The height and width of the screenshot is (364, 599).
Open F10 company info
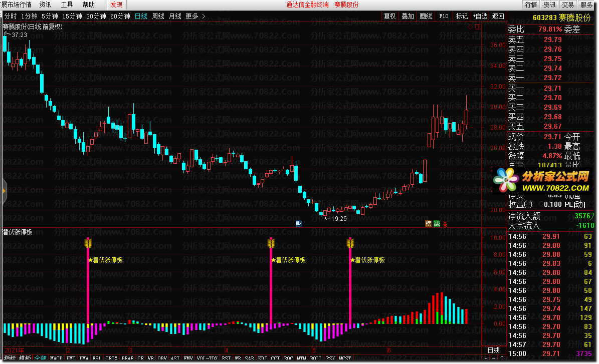click(x=444, y=16)
